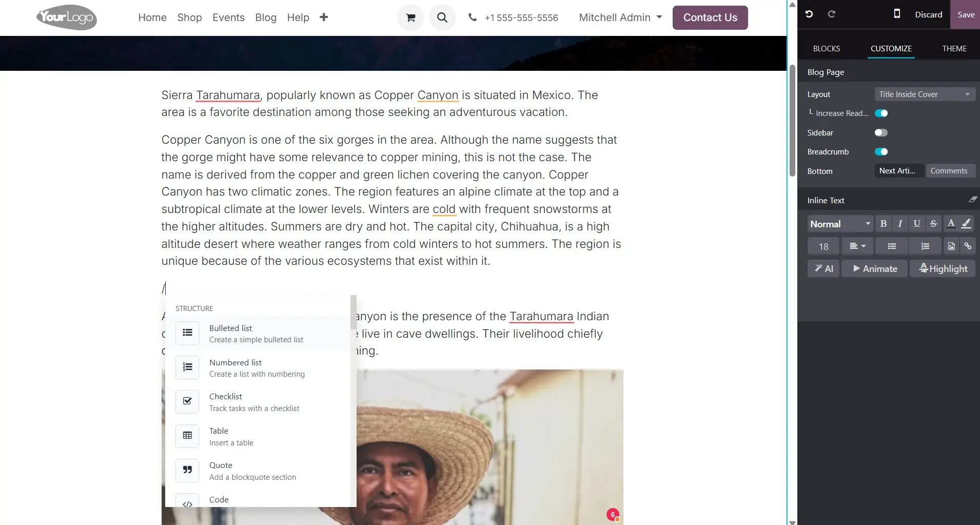Screen dimensions: 980x525
Task: Expand the Mitchell Admin user menu
Action: click(x=620, y=17)
